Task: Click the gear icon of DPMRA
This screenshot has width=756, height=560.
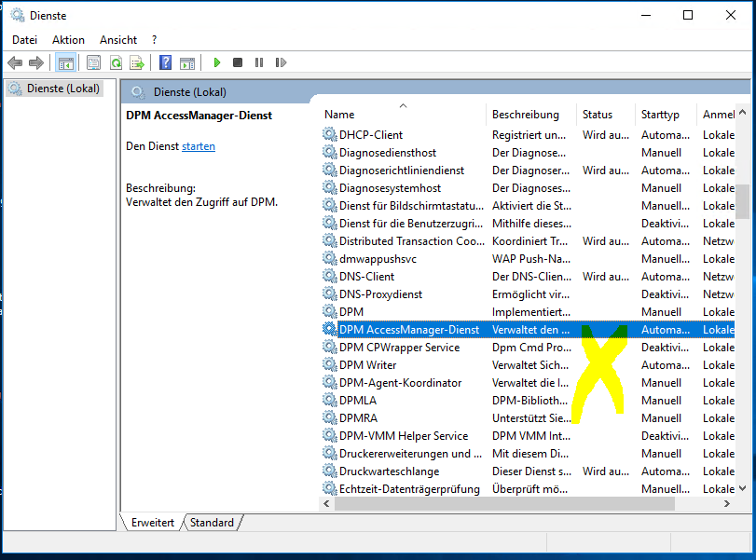Action: pyautogui.click(x=330, y=417)
